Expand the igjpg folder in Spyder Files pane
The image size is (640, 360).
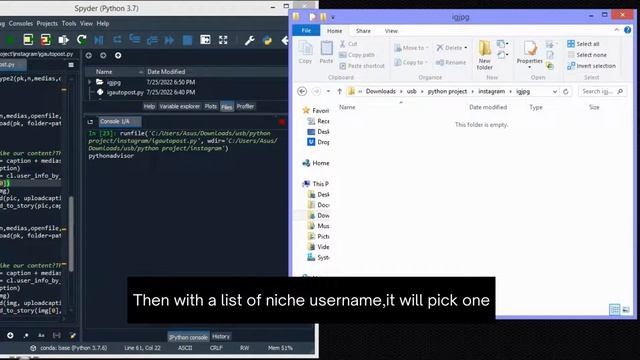coord(90,82)
